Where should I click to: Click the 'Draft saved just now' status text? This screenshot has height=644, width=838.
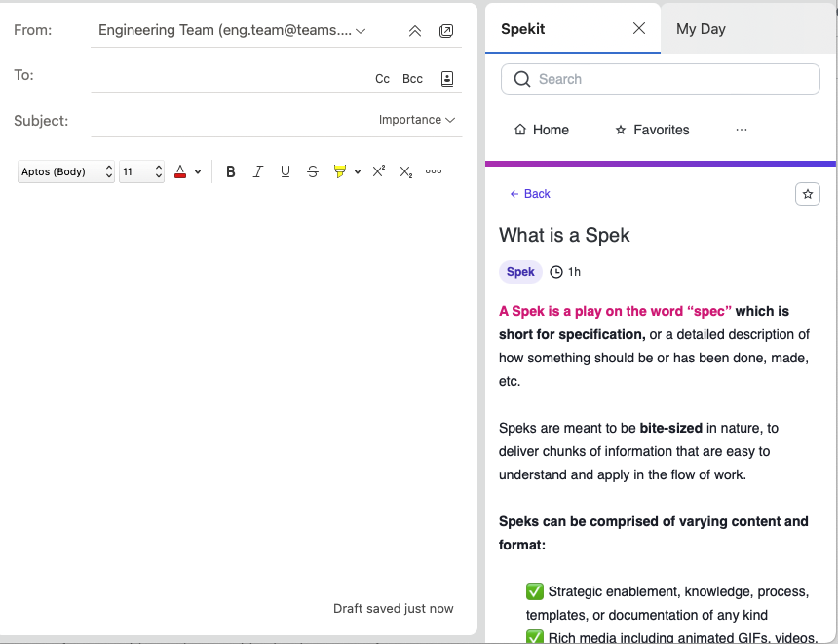point(394,609)
